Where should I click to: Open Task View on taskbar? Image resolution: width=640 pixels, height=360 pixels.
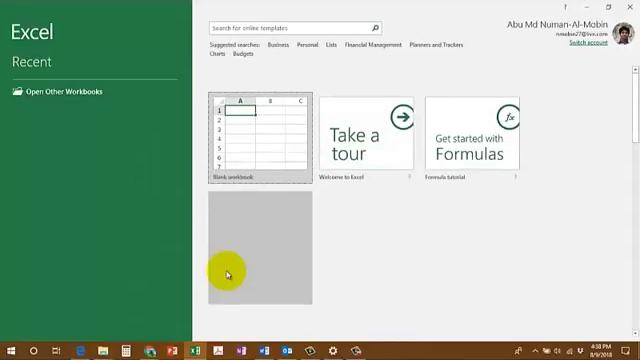56,351
